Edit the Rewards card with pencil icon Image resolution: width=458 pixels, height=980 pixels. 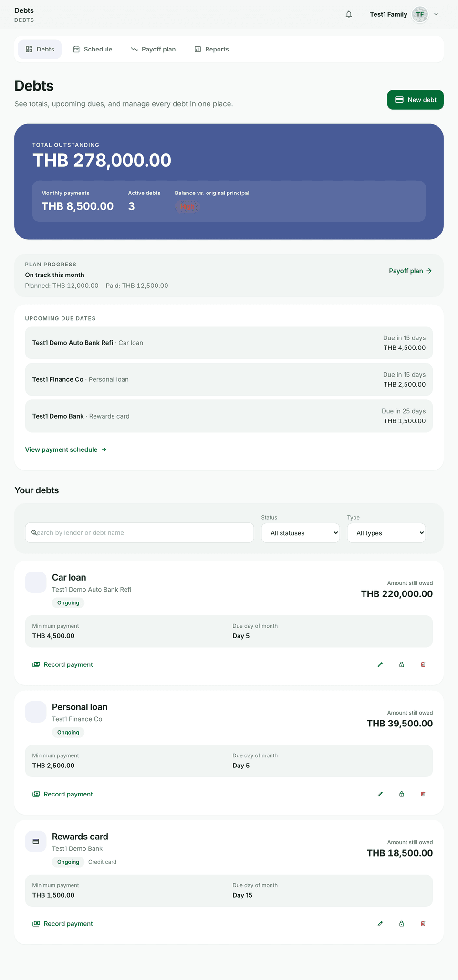tap(380, 924)
